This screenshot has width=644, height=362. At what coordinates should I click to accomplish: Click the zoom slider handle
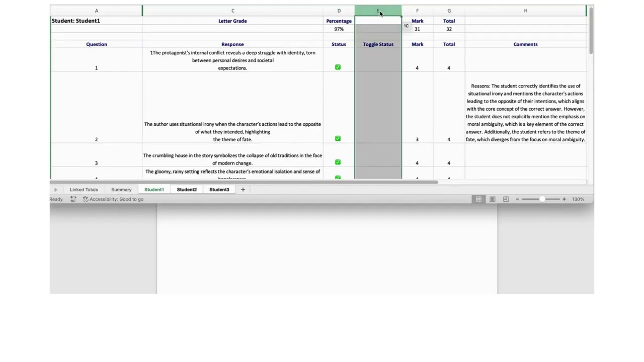pos(542,199)
